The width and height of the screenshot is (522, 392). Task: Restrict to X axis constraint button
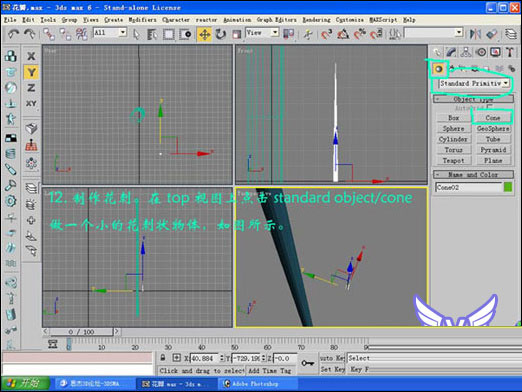(x=31, y=56)
